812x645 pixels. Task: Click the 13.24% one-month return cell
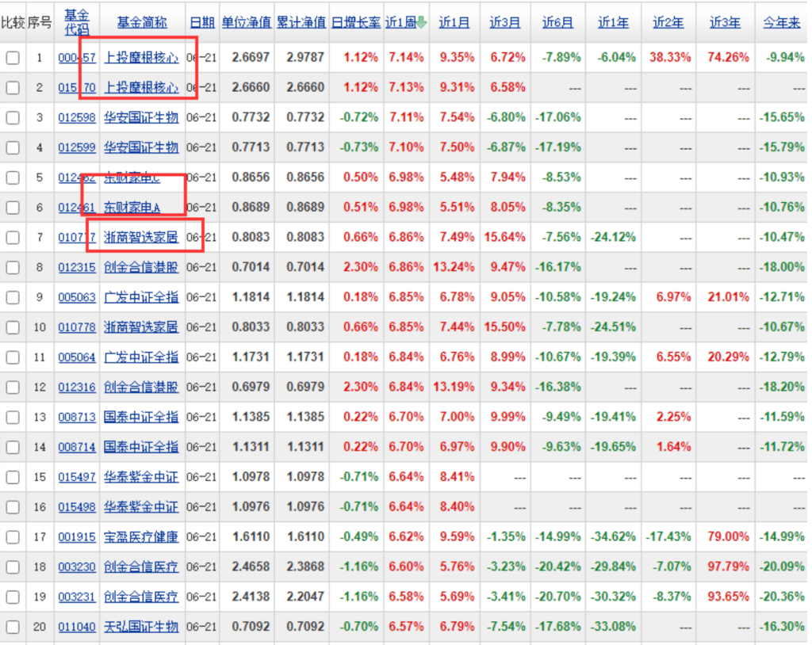click(x=454, y=268)
